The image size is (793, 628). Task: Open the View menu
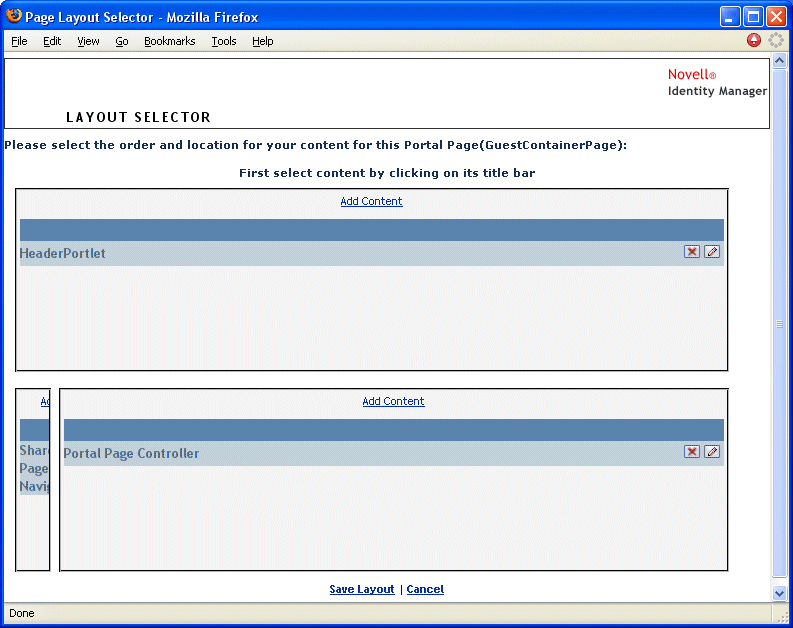(x=88, y=41)
